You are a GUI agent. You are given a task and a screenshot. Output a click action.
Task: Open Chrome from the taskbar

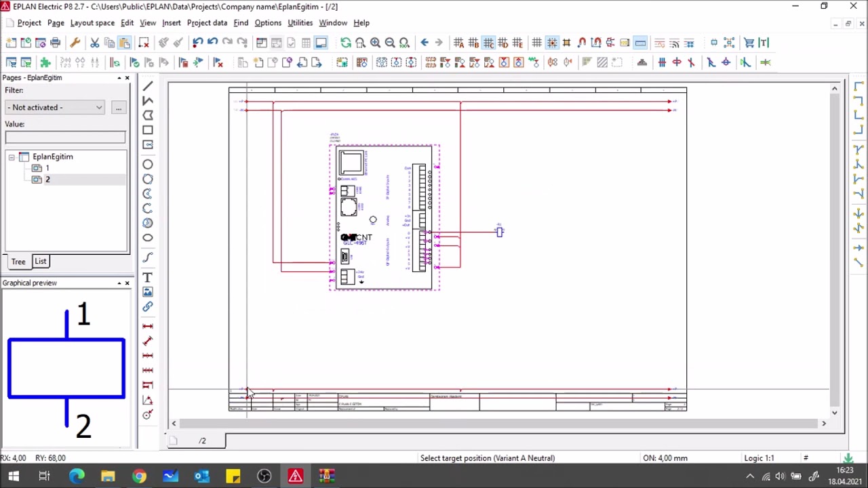point(139,476)
